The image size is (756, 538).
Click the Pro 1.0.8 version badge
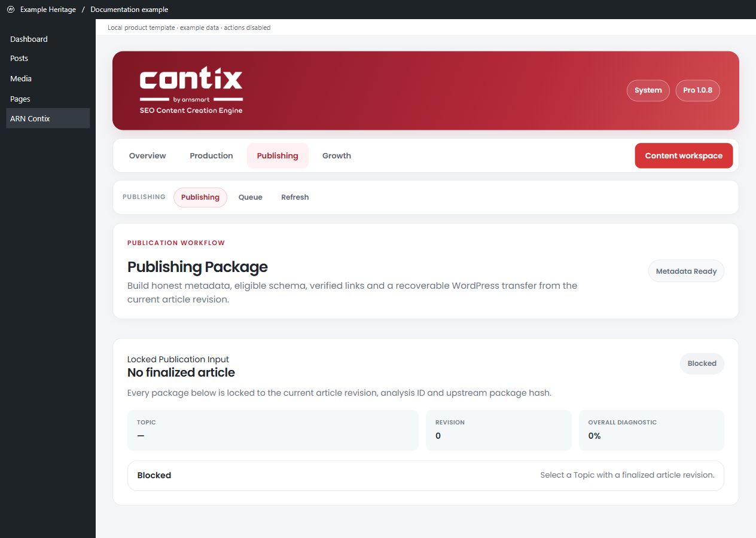697,90
